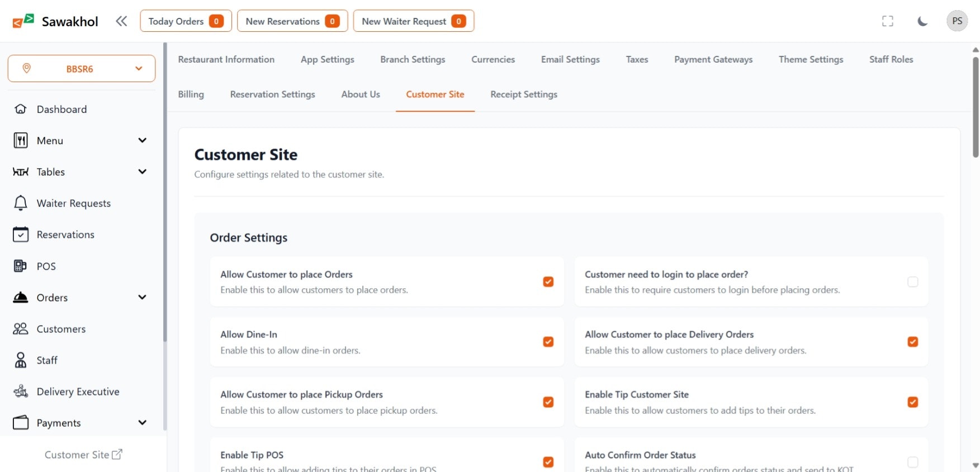Switch to dark mode moon icon
The height and width of the screenshot is (472, 980).
click(922, 21)
